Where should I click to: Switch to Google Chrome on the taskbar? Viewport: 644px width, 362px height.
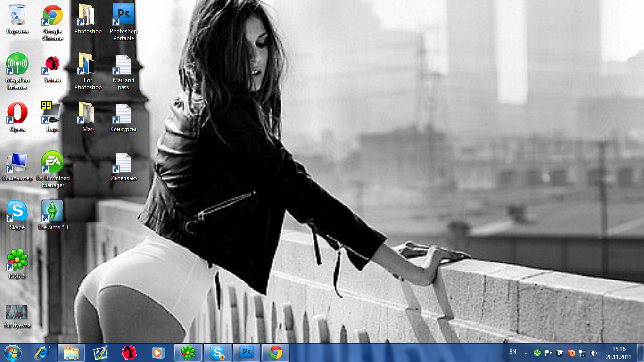point(276,353)
